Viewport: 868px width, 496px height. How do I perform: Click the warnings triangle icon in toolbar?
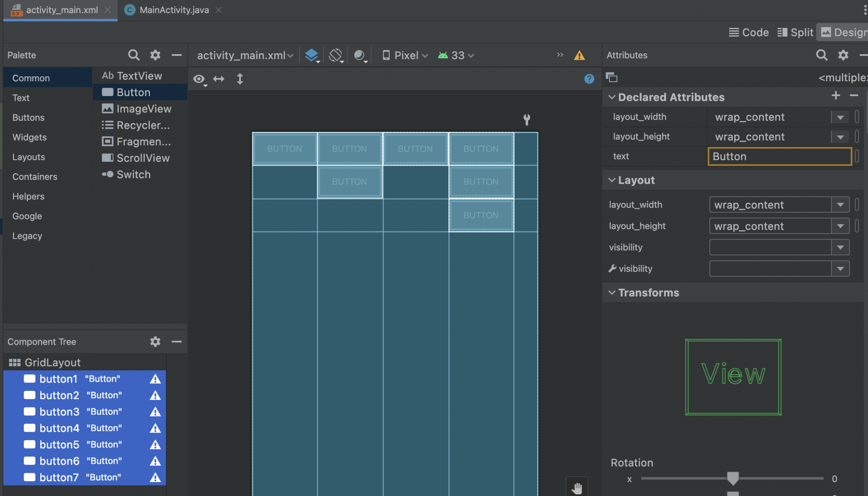(x=579, y=55)
